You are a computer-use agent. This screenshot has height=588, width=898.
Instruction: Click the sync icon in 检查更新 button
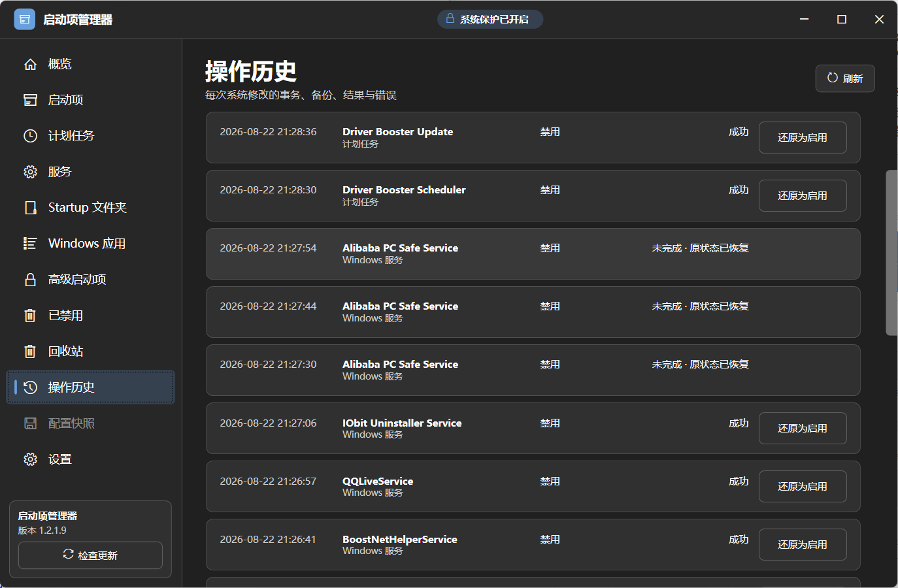[68, 554]
